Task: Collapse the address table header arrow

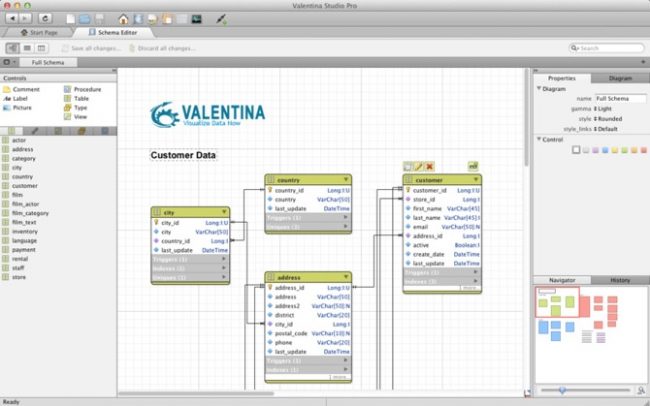Action: [x=346, y=277]
